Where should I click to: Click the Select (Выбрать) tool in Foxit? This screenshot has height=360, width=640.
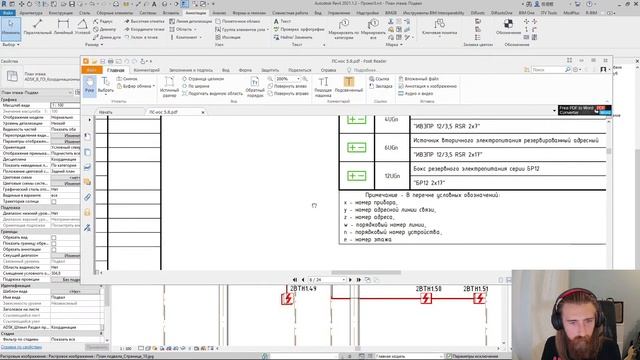106,86
